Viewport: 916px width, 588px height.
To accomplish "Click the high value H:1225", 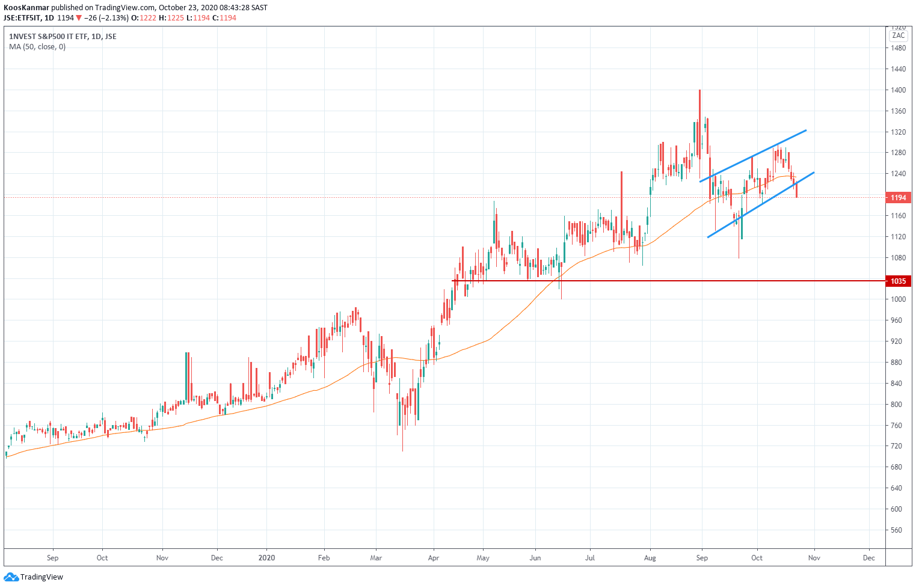I will (x=171, y=18).
